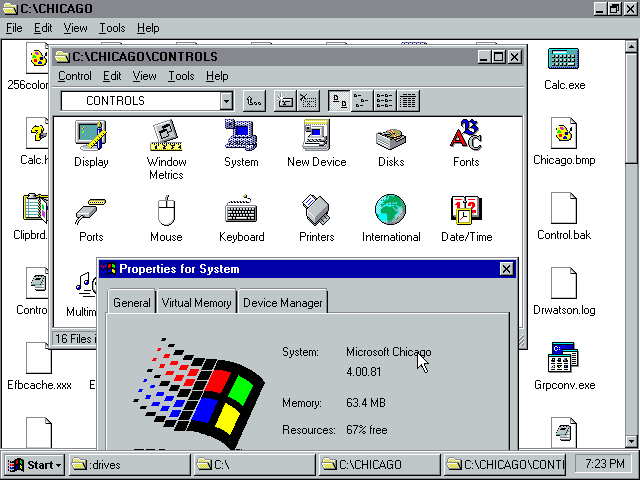Switch to the Device Manager tab
The width and height of the screenshot is (640, 480).
point(282,302)
